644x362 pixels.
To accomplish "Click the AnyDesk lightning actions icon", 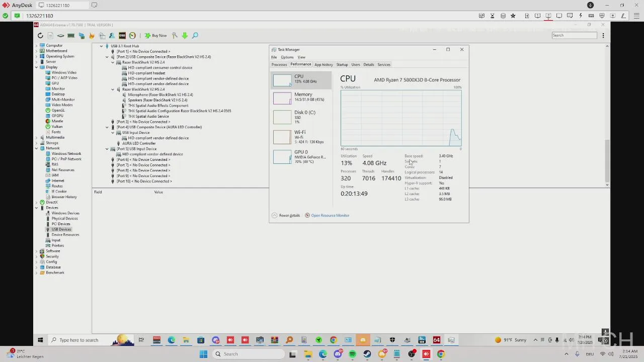I will tap(581, 16).
